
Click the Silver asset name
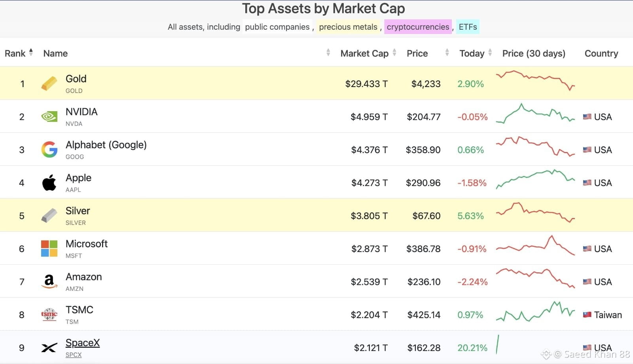(x=78, y=210)
